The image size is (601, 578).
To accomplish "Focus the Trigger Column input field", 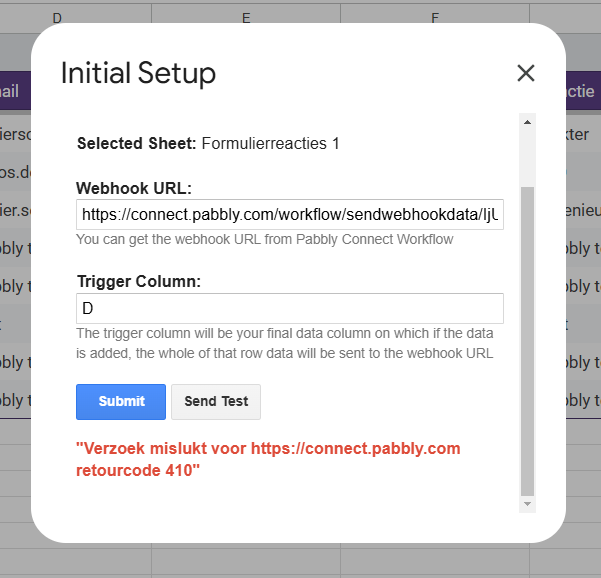I will pyautogui.click(x=290, y=309).
